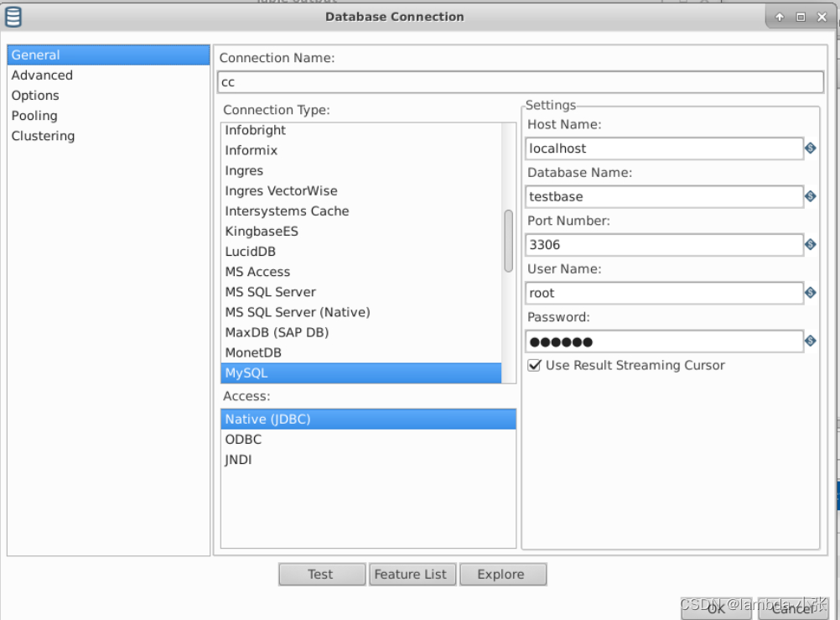The width and height of the screenshot is (840, 620).
Task: Maximize the Database Connection dialog
Action: 801,17
